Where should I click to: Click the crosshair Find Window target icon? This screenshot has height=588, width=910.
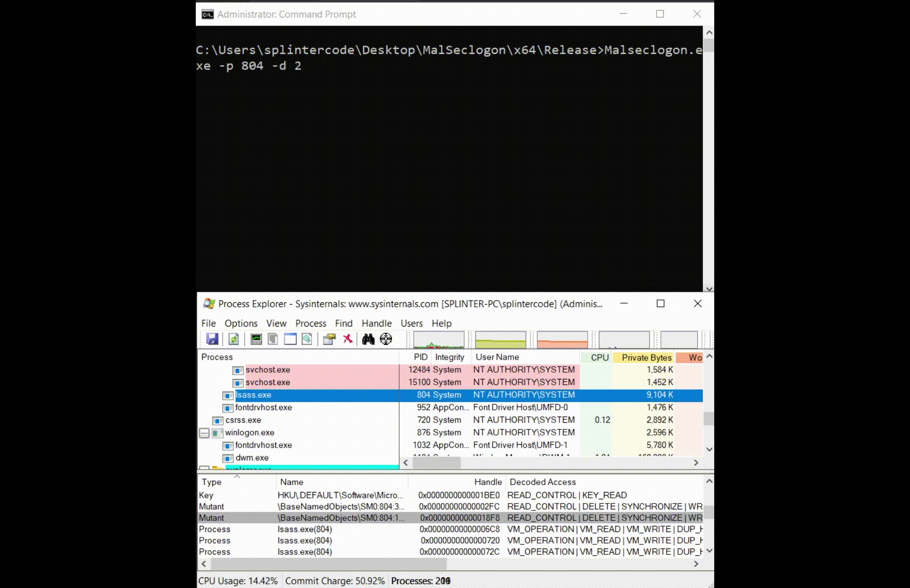pyautogui.click(x=386, y=339)
